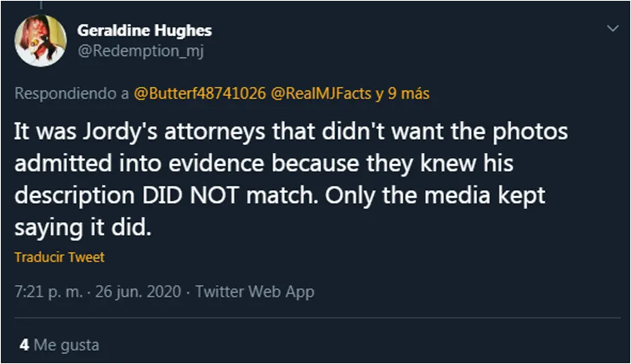Viewport: 631px width, 364px height.
Task: Show the 'y 9 más' repliers list
Action: tap(402, 94)
